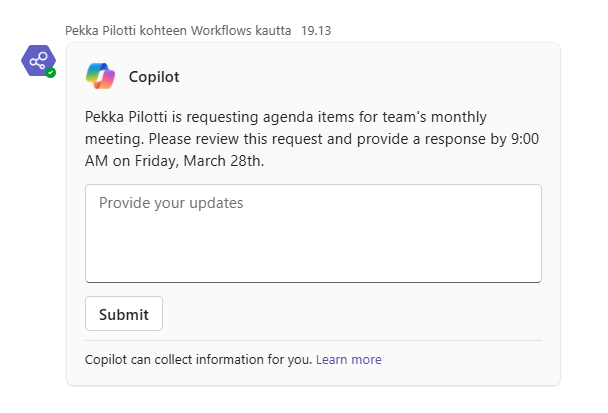
Task: Click the Copilot card title
Action: click(154, 77)
